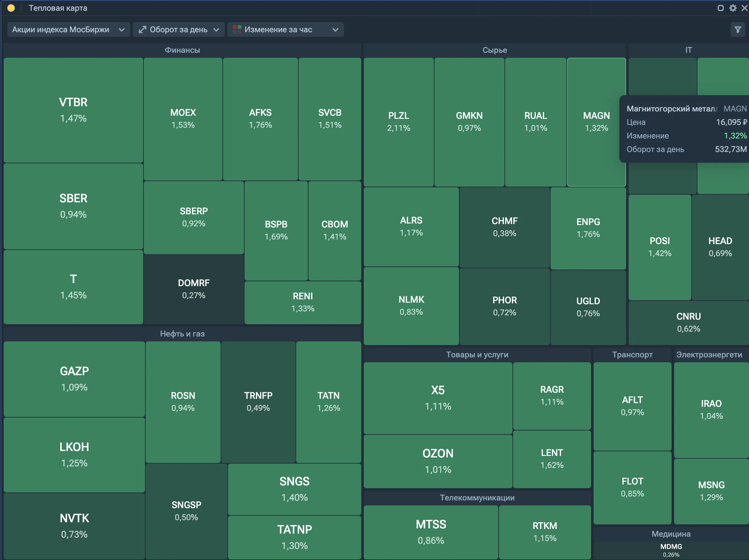Click the dark DOMRF tile

[194, 289]
